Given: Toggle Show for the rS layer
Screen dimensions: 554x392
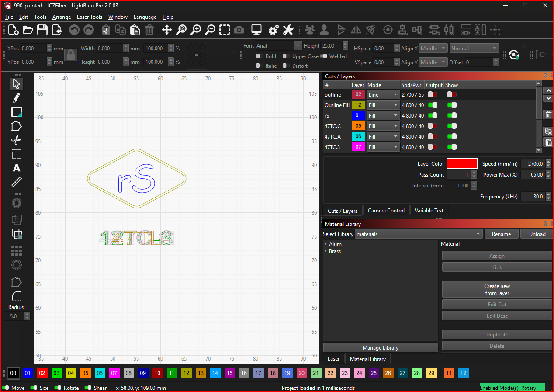Looking at the screenshot, I should point(452,115).
